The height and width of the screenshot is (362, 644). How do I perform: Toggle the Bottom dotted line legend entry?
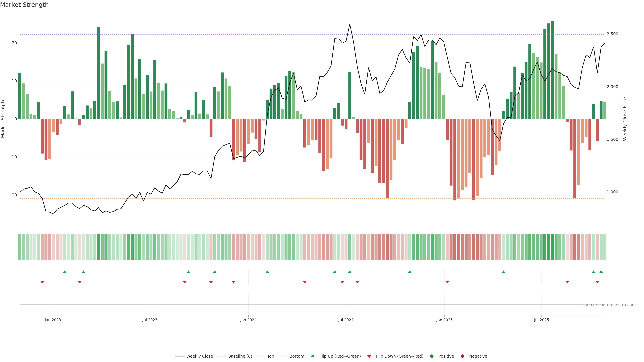pyautogui.click(x=282, y=356)
